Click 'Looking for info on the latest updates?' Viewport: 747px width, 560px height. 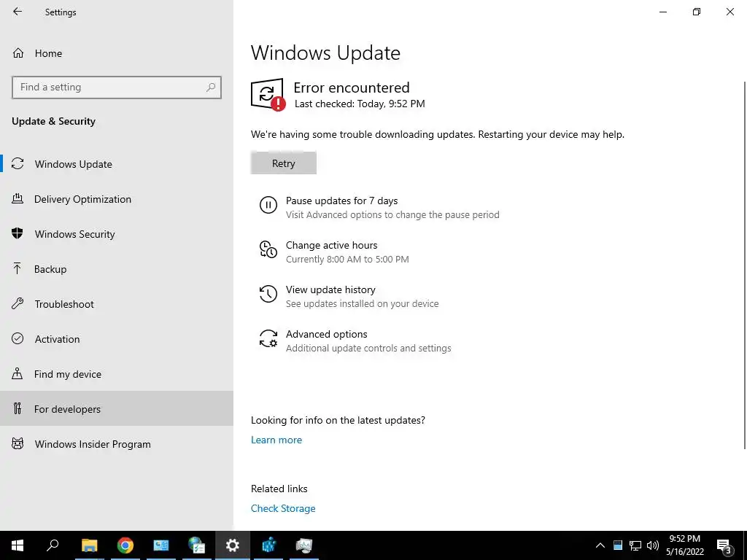coord(338,420)
